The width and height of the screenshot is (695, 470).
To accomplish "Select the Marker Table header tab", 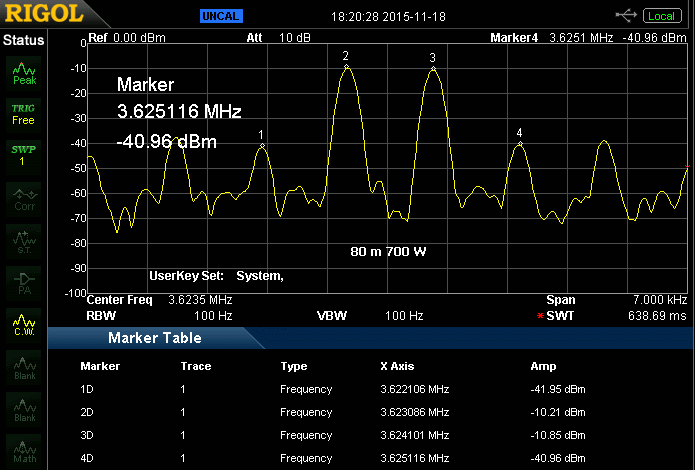I will tap(155, 338).
